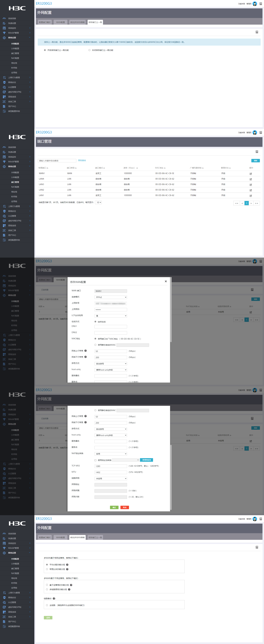Open the edit icon in the LAN1 row
264x644 pixels.
(251, 196)
